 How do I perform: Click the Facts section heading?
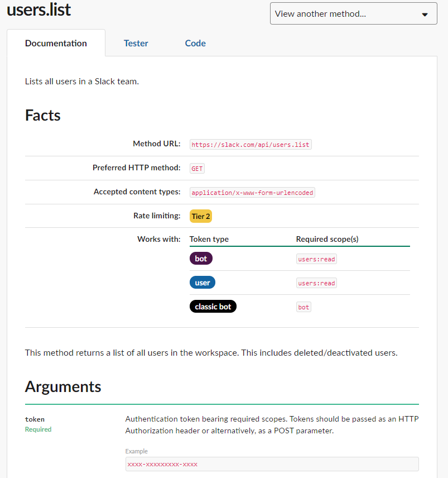42,115
